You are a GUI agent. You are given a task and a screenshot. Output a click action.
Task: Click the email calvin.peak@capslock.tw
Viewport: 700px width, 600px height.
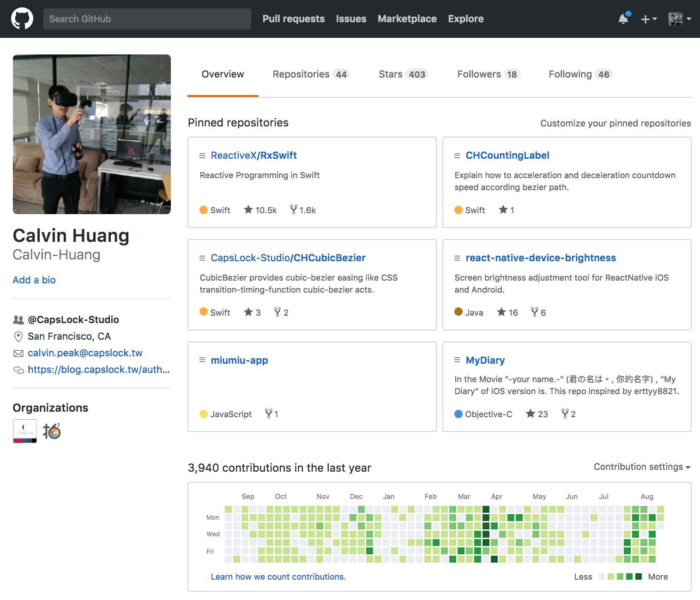pyautogui.click(x=85, y=353)
